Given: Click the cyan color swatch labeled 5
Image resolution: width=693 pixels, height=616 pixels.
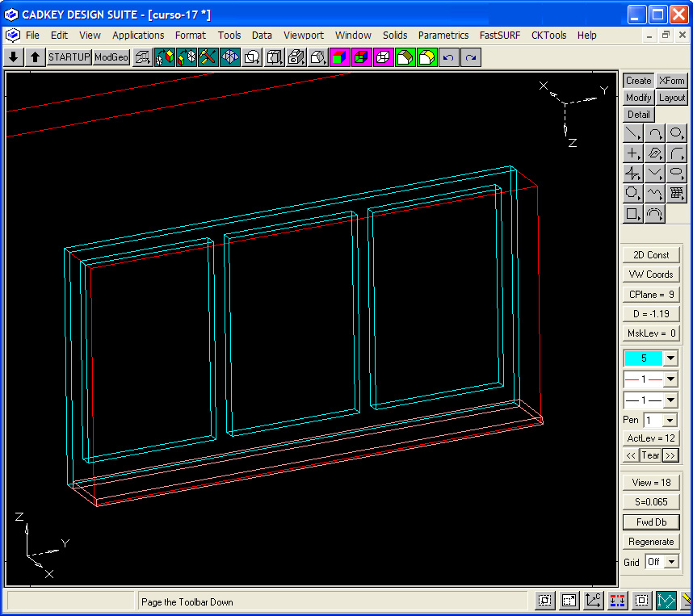Looking at the screenshot, I should tap(643, 358).
